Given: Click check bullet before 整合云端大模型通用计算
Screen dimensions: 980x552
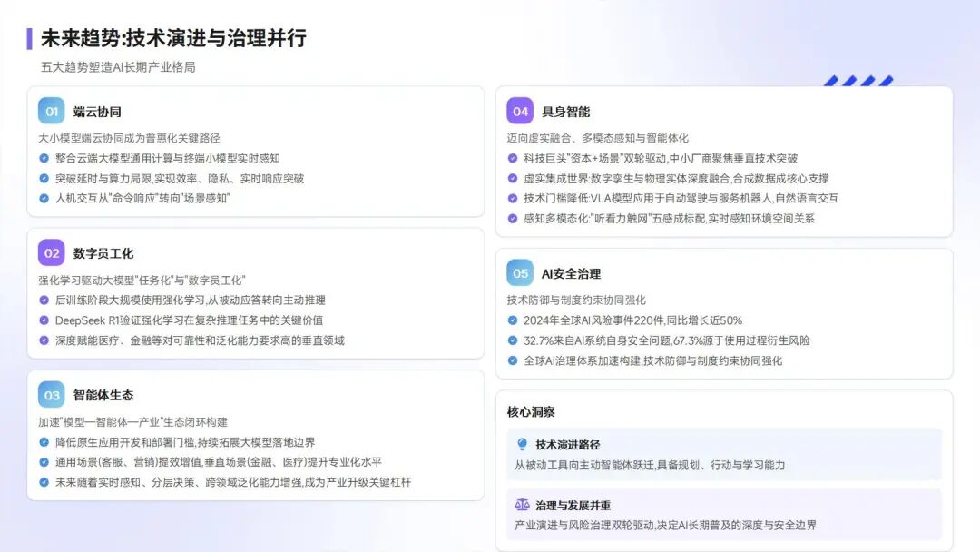Looking at the screenshot, I should click(x=44, y=158).
